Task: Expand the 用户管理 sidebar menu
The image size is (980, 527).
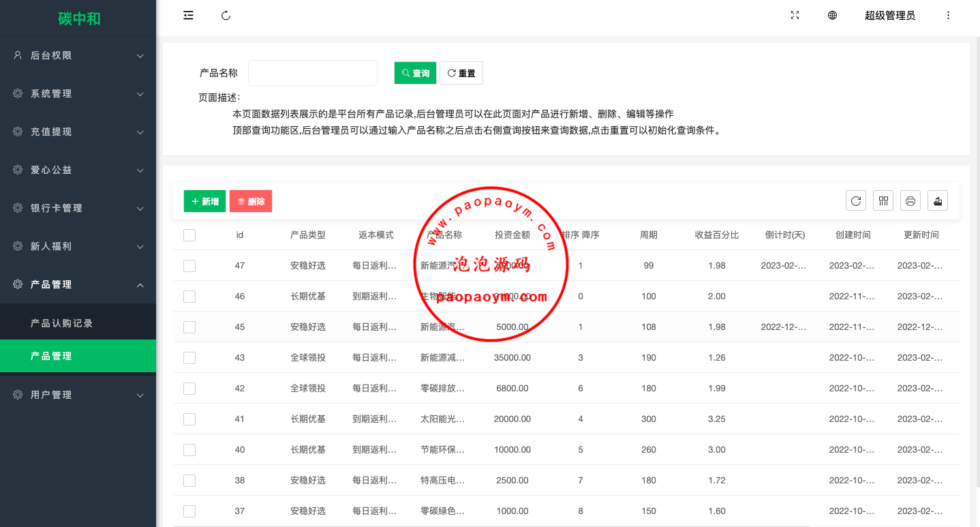Action: [x=78, y=395]
